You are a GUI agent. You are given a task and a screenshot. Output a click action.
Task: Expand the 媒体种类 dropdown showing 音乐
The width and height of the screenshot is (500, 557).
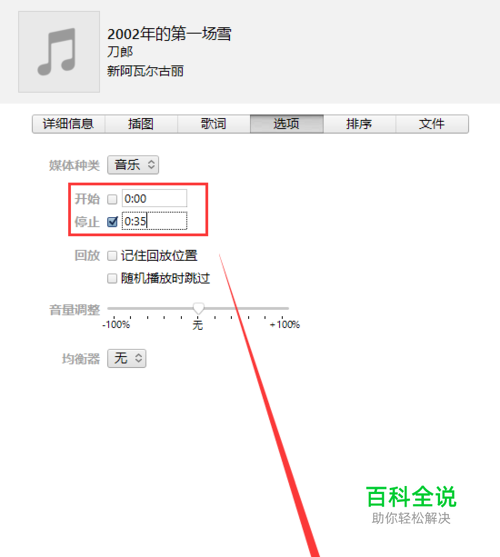click(133, 165)
